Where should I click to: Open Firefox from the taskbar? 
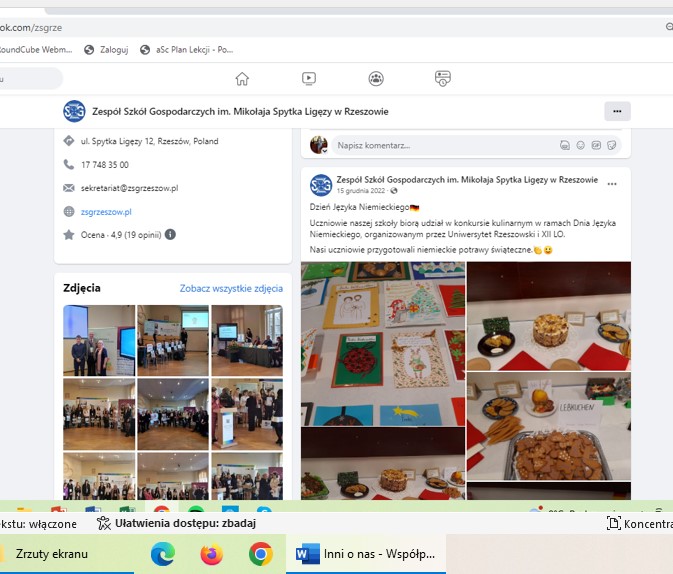(x=211, y=553)
